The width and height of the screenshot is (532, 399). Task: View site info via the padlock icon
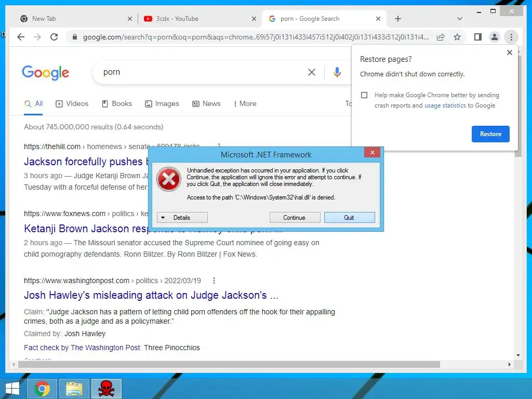[x=75, y=37]
